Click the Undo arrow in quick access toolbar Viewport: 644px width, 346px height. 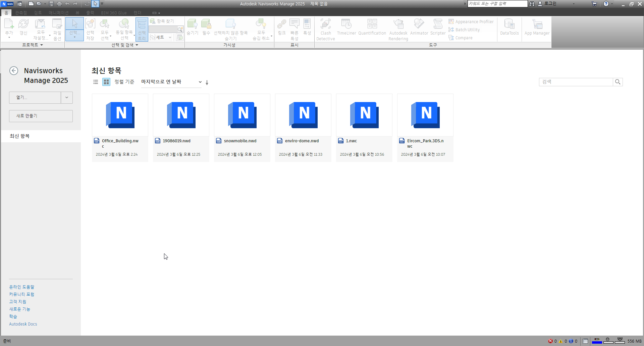(x=67, y=4)
